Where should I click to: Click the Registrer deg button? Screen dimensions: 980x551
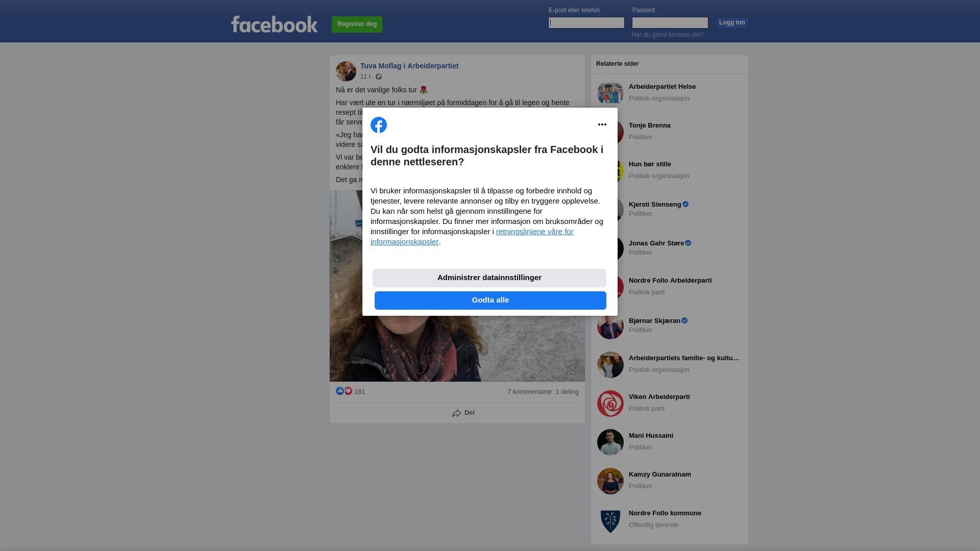357,24
